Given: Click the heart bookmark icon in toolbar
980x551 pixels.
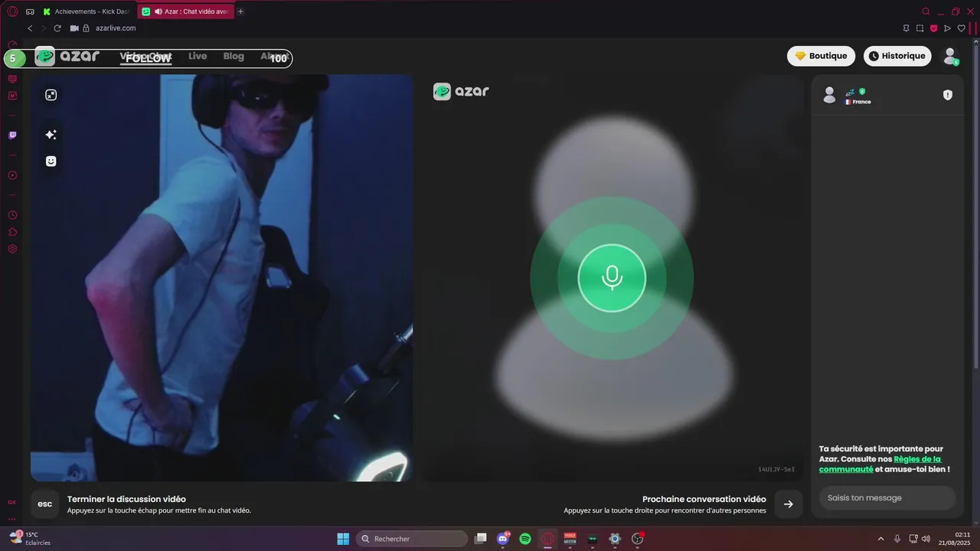Looking at the screenshot, I should (962, 28).
